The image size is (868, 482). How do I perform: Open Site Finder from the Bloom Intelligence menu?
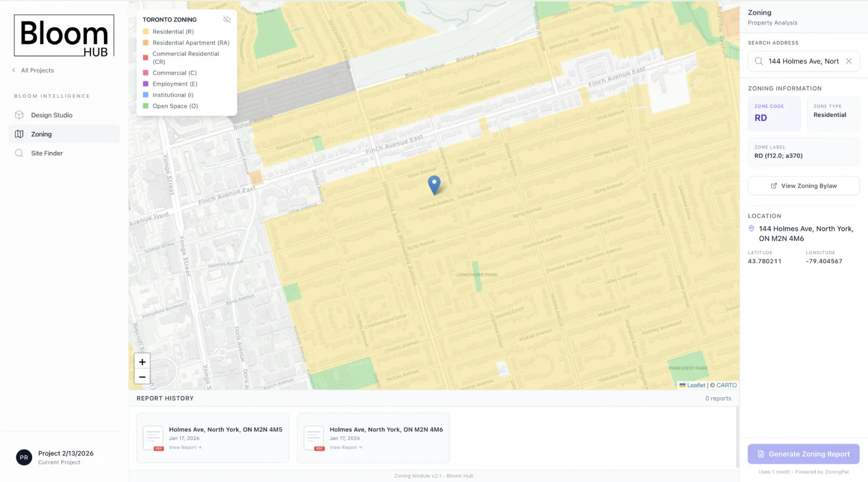(47, 153)
